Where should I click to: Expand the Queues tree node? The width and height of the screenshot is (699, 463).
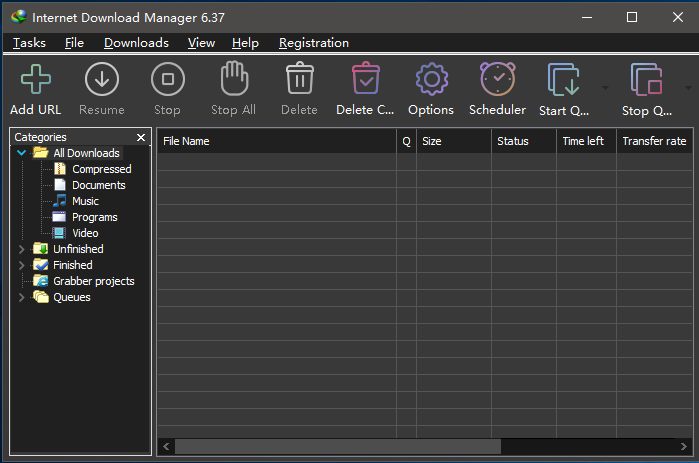[21, 297]
